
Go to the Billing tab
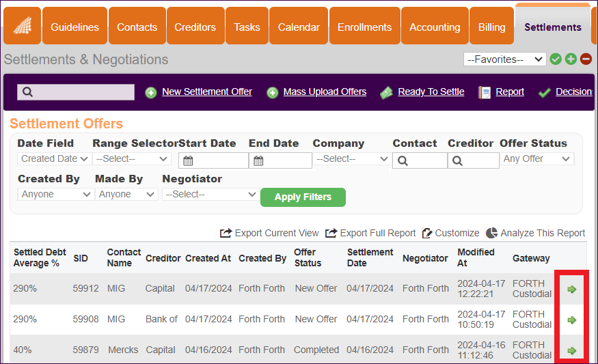tap(491, 26)
